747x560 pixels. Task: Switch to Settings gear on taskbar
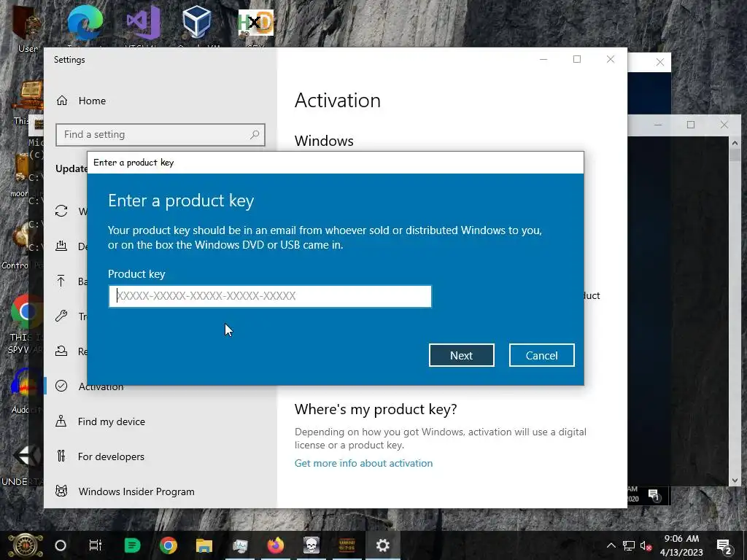point(383,545)
